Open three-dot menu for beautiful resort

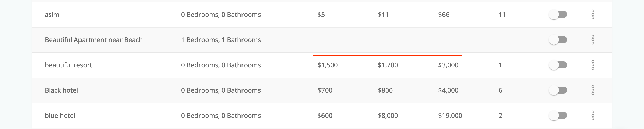[x=593, y=65]
